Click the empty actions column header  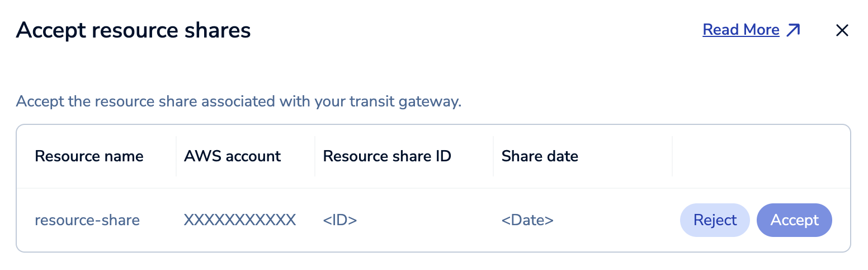(x=761, y=156)
